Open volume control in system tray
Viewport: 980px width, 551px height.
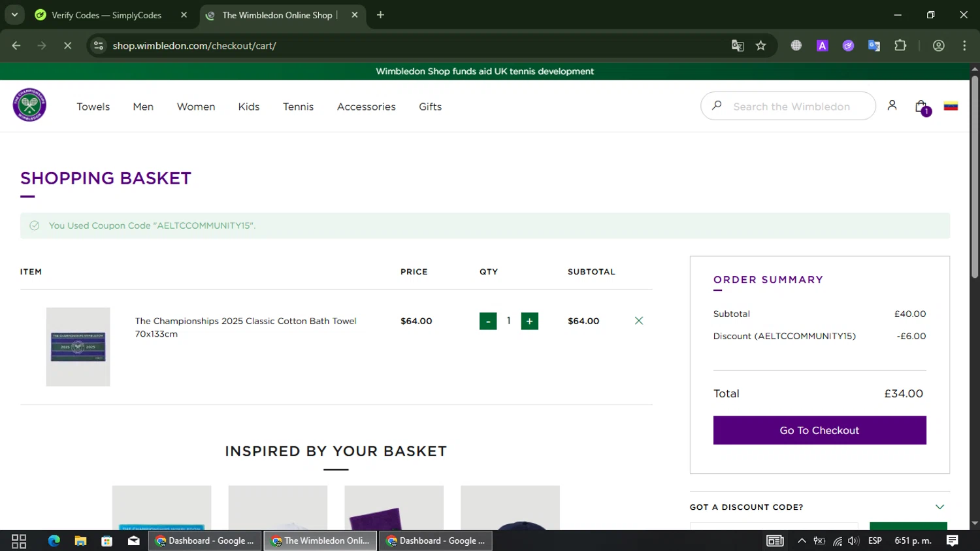[x=853, y=541]
